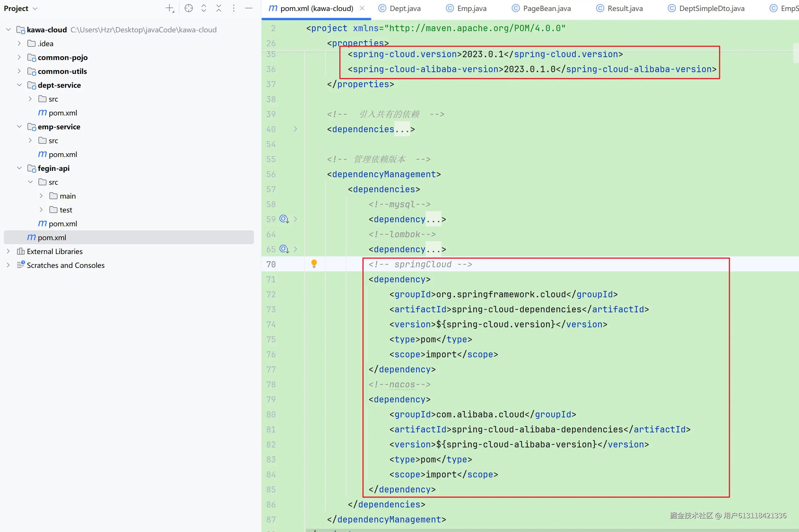Click Expand All icon in Project panel
This screenshot has height=532, width=799.
204,8
